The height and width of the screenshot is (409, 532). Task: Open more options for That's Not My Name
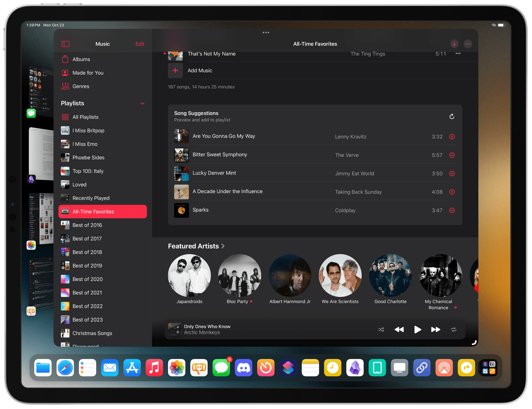(458, 53)
